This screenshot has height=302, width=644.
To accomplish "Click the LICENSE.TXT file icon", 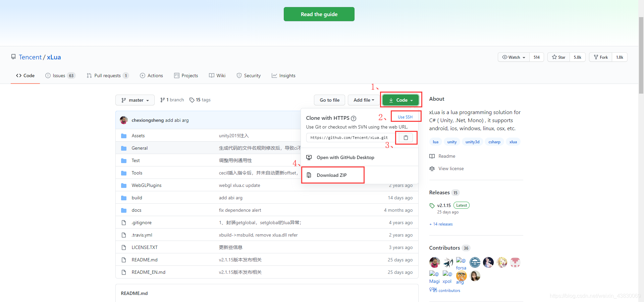I will (x=124, y=247).
